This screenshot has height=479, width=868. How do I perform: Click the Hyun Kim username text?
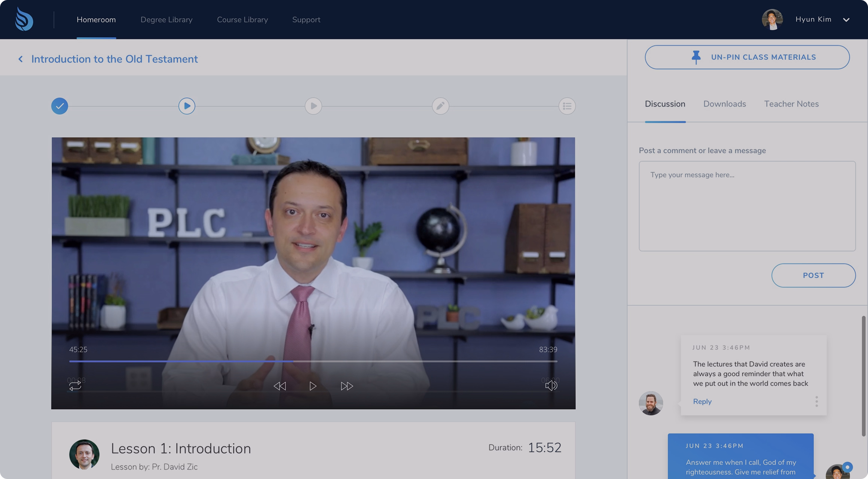click(x=813, y=19)
